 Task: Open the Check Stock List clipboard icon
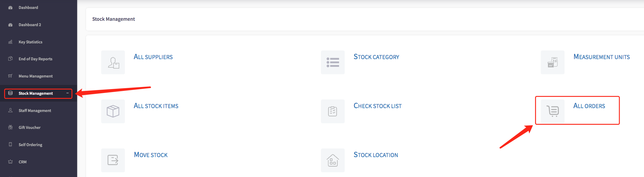[333, 111]
